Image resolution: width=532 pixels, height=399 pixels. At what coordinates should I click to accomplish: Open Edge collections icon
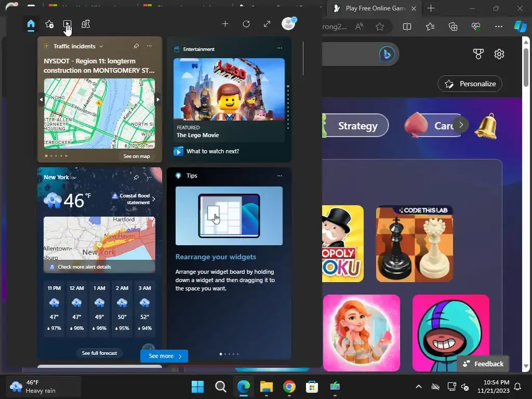pyautogui.click(x=453, y=26)
